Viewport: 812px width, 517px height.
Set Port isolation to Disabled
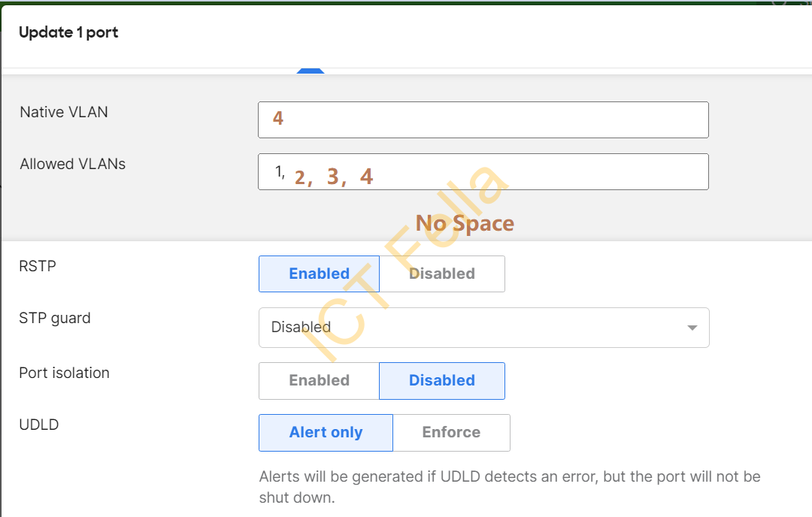[442, 380]
